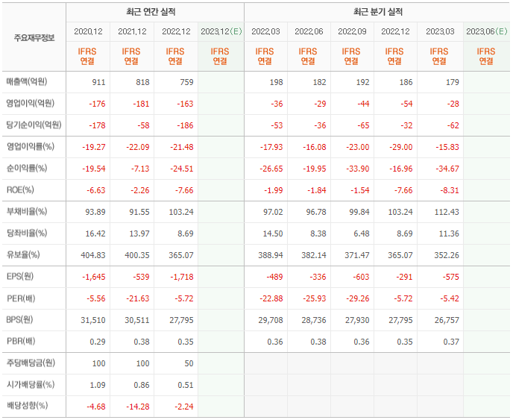Select the 최근 분기 실적 header
513x420 pixels.
coord(378,12)
